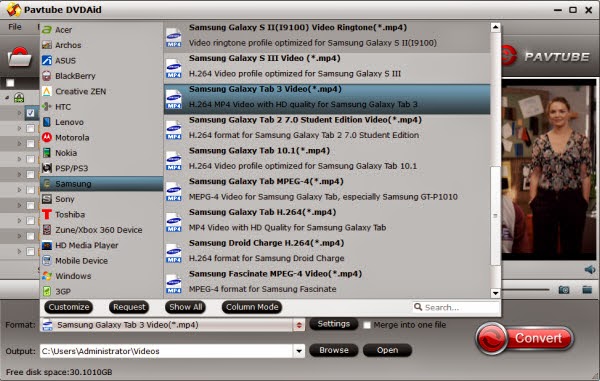Screen dimensions: 600x381
Task: Open the PSP/PS3 category
Action: coord(101,168)
